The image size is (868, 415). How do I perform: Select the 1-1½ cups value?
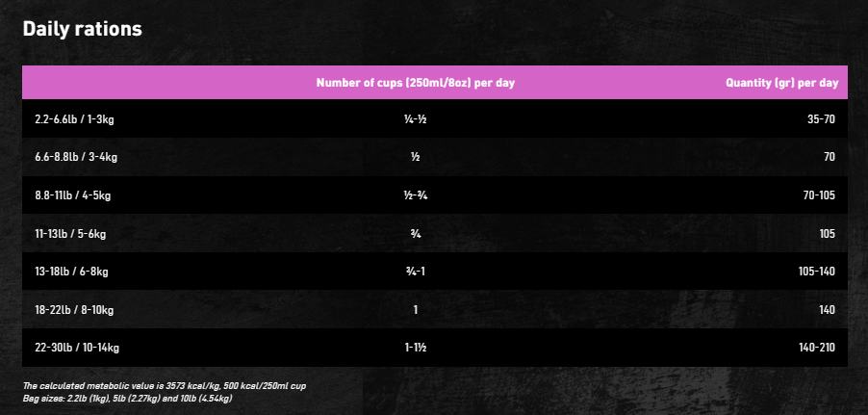point(415,348)
